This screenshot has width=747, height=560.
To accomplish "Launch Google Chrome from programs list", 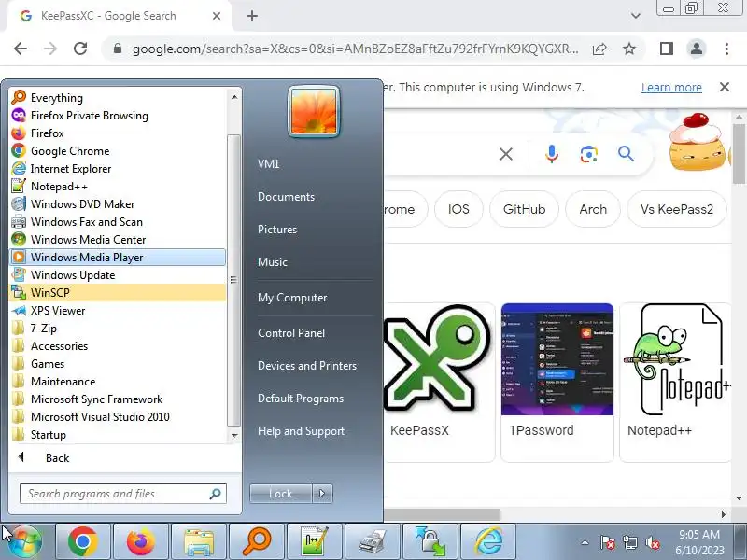I will (x=118, y=151).
